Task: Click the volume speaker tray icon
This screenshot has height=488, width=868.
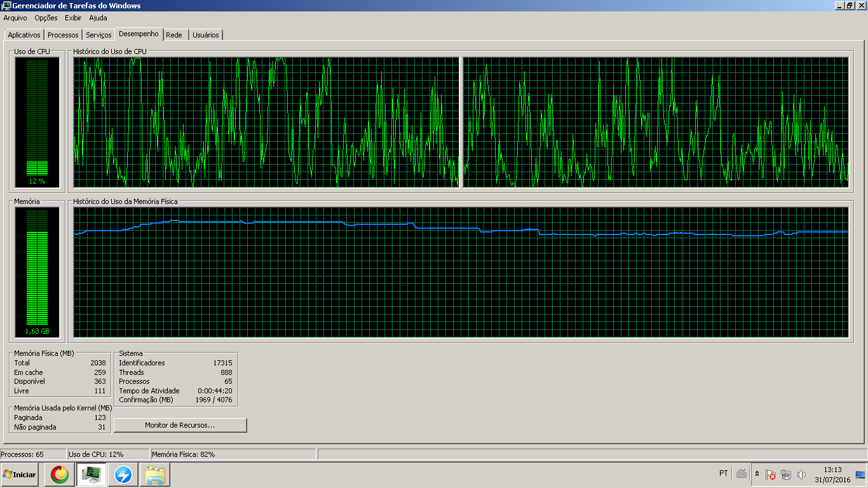Action: coord(801,475)
